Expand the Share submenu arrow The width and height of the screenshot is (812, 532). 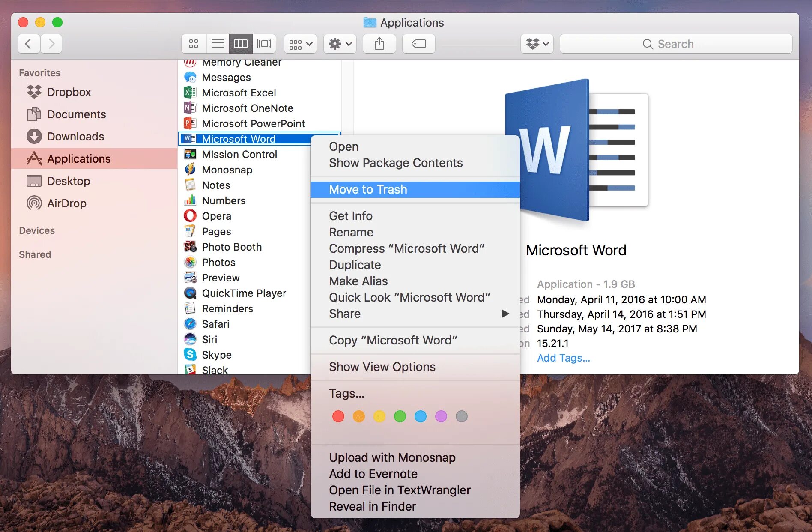pos(505,314)
